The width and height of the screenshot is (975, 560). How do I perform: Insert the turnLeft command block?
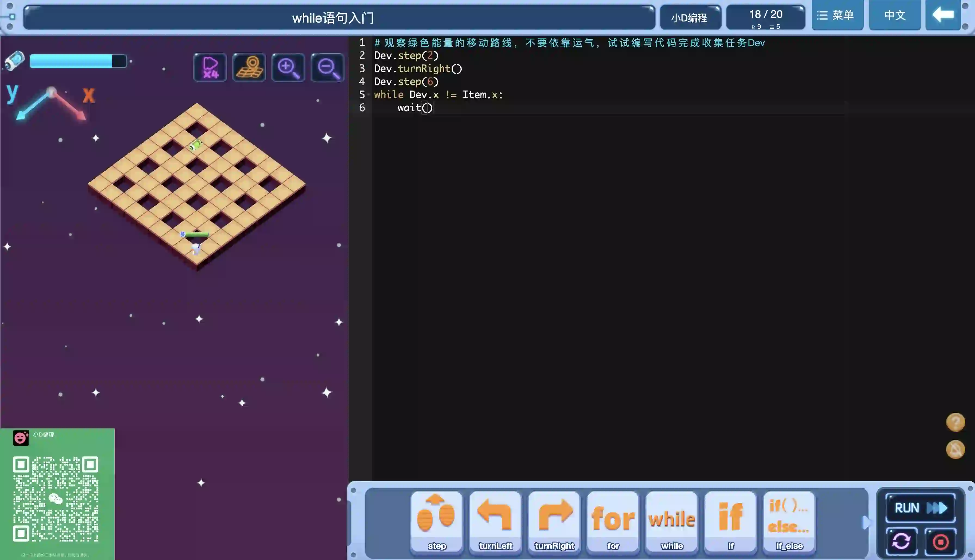tap(495, 521)
